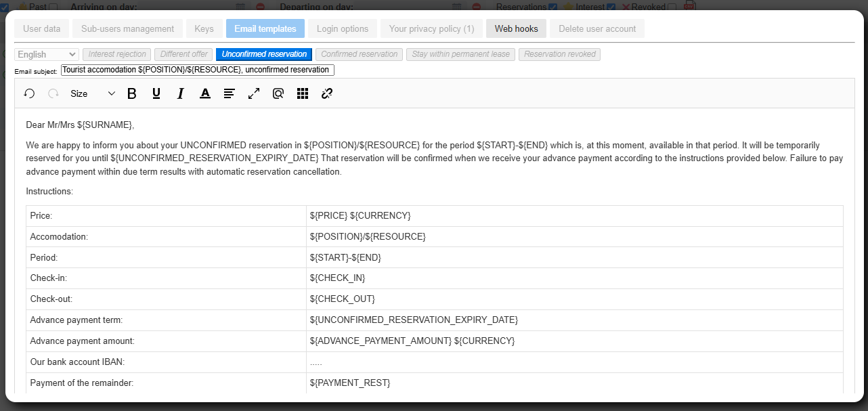The image size is (868, 411).
Task: Open the font color picker
Action: pyautogui.click(x=205, y=93)
